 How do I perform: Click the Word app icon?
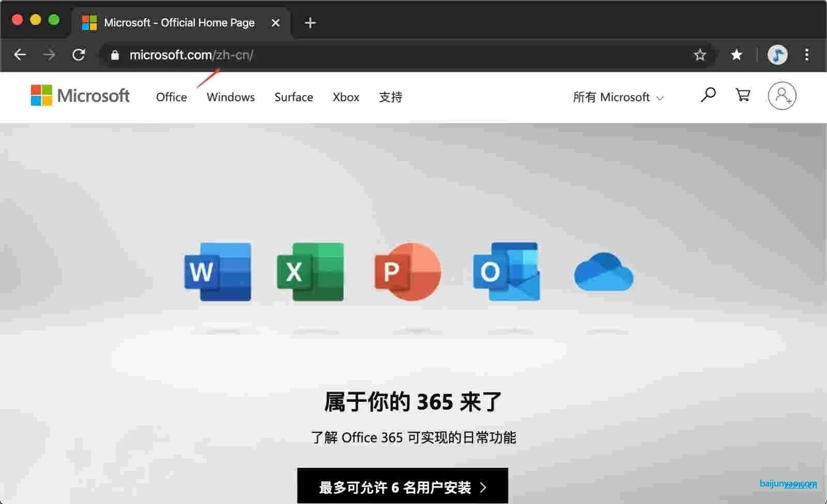pyautogui.click(x=218, y=272)
